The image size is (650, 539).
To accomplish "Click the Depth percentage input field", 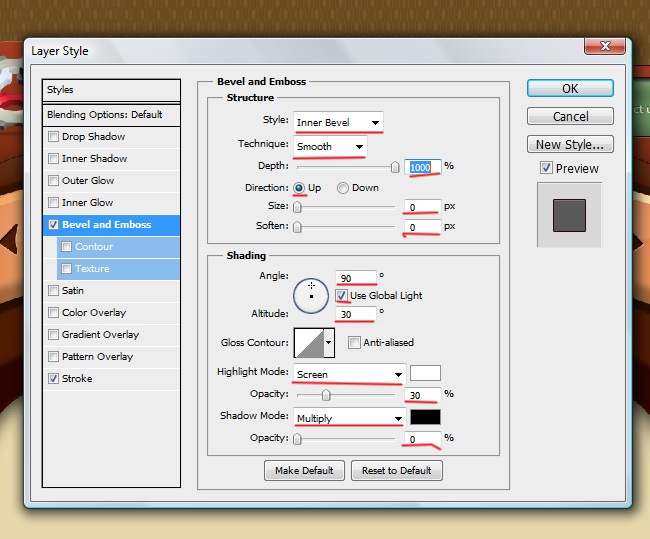I will click(423, 166).
